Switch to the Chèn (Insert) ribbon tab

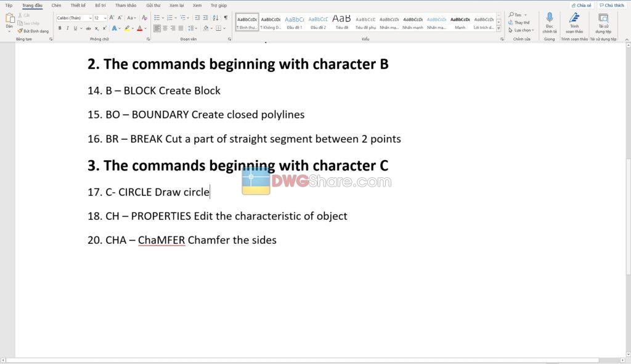[x=57, y=5]
